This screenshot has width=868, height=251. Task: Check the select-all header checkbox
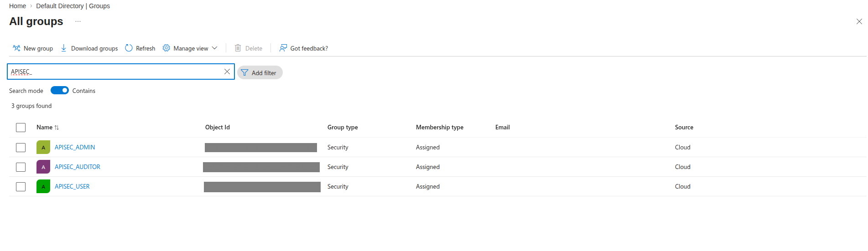(x=21, y=128)
